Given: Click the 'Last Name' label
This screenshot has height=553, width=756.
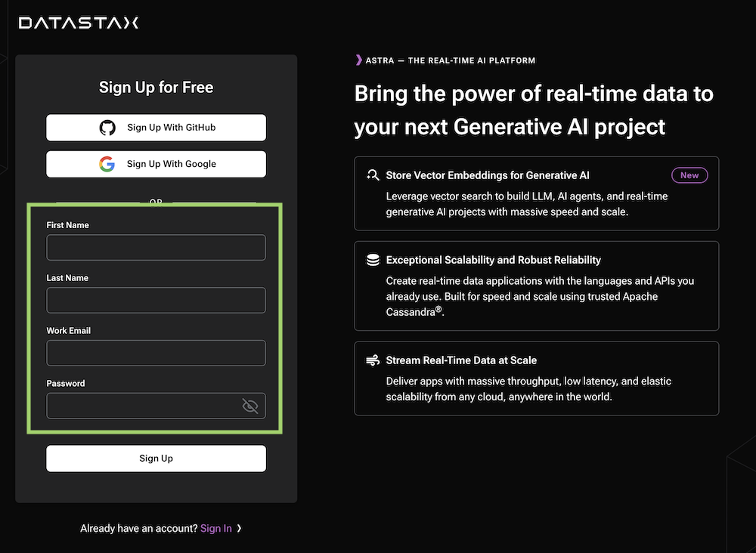Looking at the screenshot, I should click(x=67, y=278).
